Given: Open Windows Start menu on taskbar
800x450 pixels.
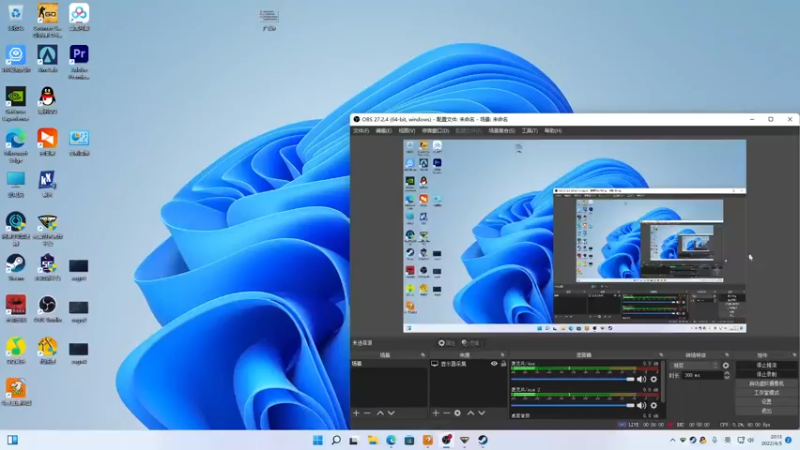Looking at the screenshot, I should click(x=317, y=440).
